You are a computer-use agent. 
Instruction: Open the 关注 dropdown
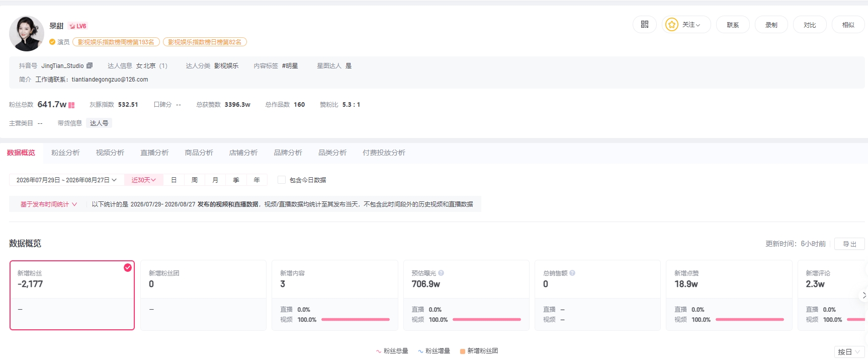coord(686,25)
